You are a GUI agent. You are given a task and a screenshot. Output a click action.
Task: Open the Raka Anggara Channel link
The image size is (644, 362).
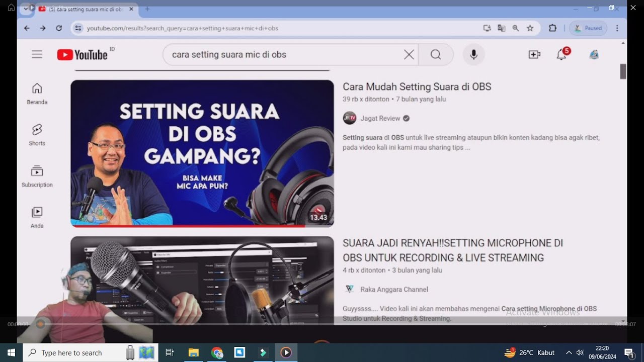pyautogui.click(x=394, y=289)
